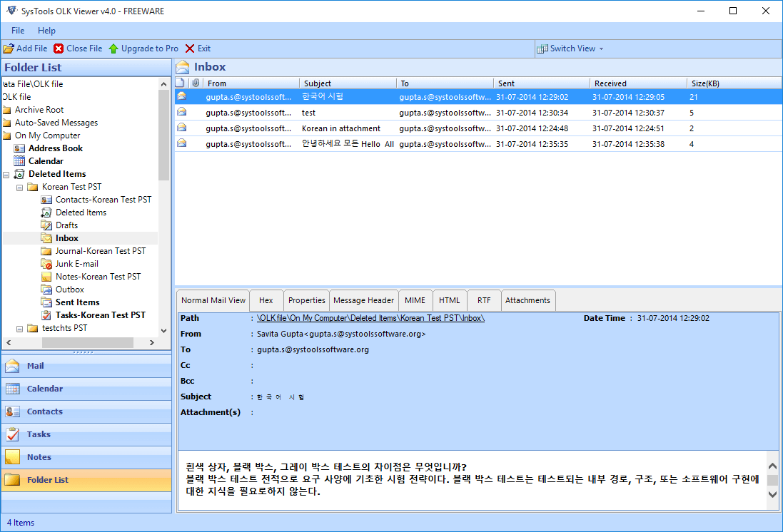Click the '4 Items' status bar text
Screen dimensions: 783x532
21,523
